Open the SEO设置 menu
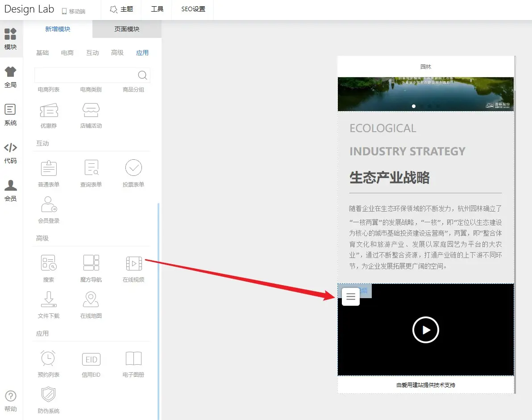 click(x=193, y=9)
